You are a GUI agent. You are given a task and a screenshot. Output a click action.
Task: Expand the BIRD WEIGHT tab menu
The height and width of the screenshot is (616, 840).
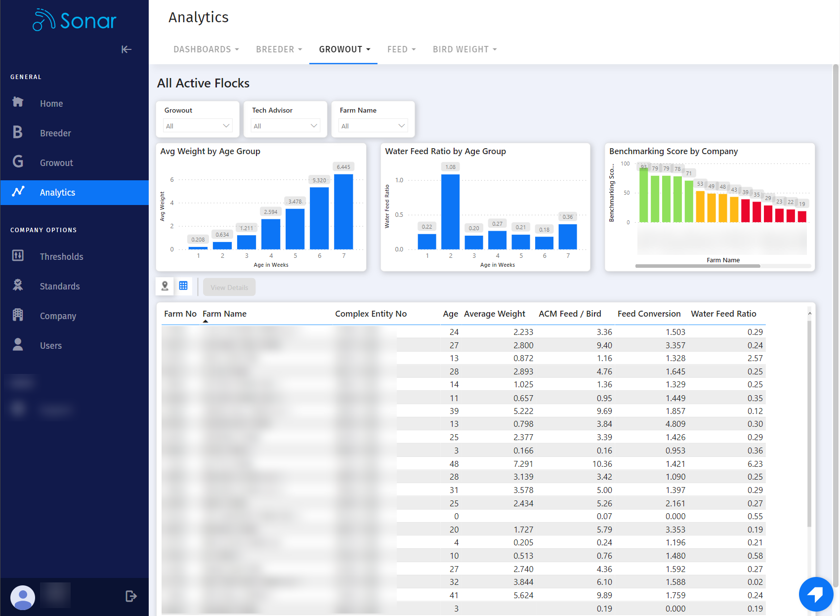[x=464, y=49]
